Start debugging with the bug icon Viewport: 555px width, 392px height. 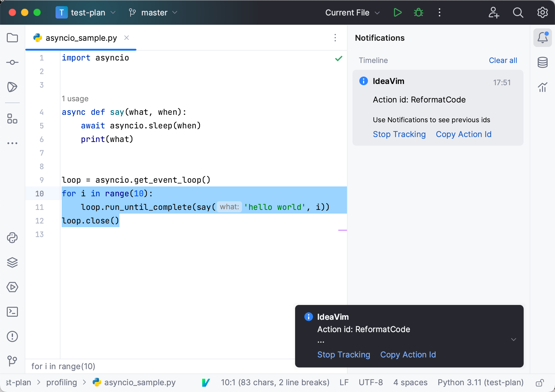(x=419, y=13)
